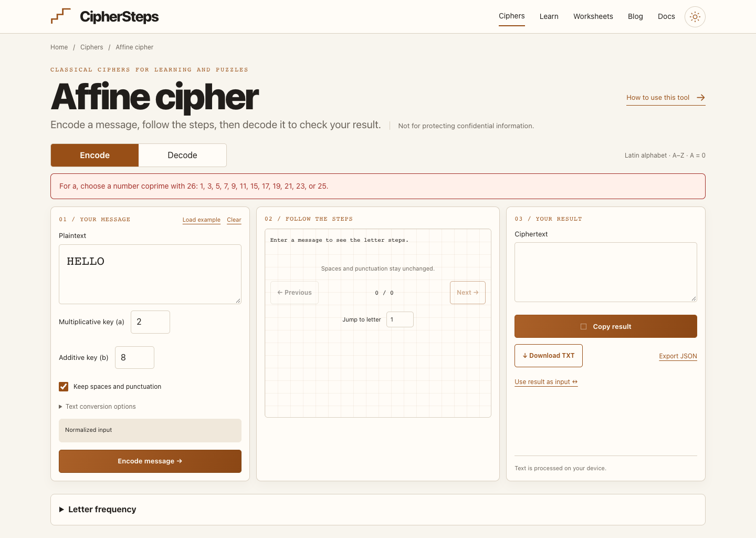Click Export JSON link
This screenshot has height=538, width=756.
[678, 356]
